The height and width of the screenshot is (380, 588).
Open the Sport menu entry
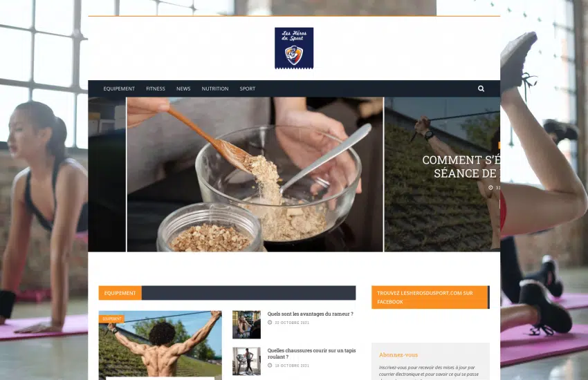pos(248,88)
